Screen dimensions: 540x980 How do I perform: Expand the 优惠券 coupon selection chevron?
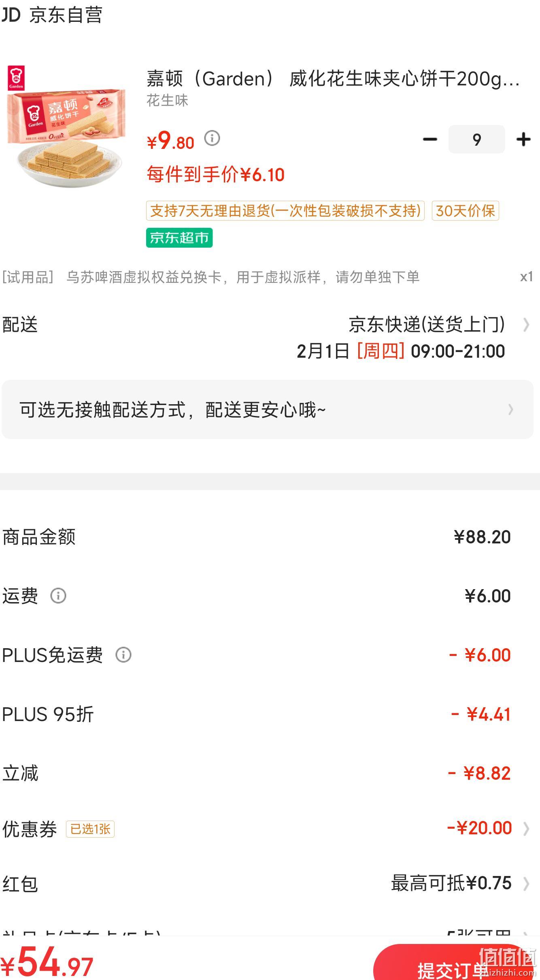click(x=526, y=828)
